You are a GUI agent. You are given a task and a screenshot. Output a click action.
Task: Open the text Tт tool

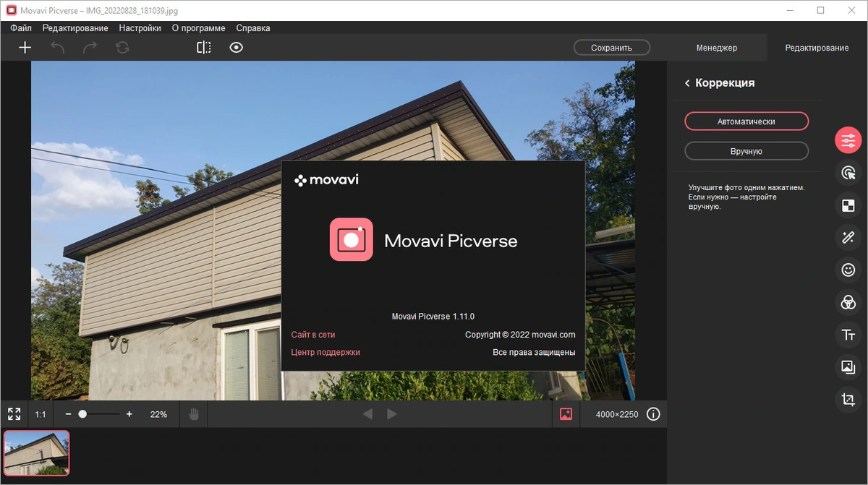tap(848, 335)
